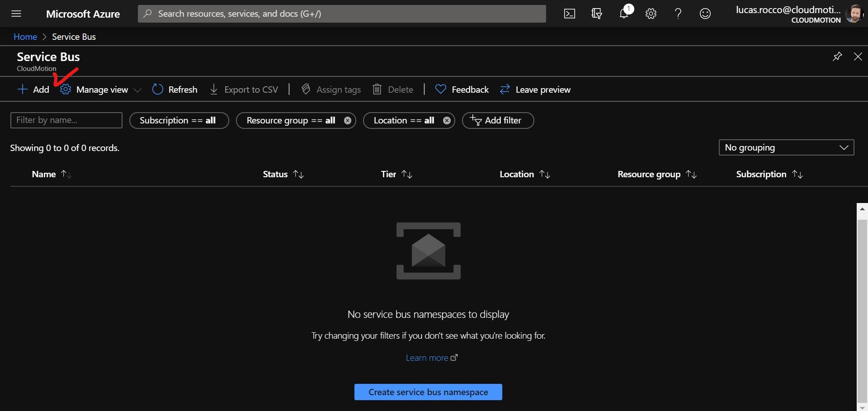Screen dimensions: 868x411
Task: Open the notifications bell
Action: [624, 13]
